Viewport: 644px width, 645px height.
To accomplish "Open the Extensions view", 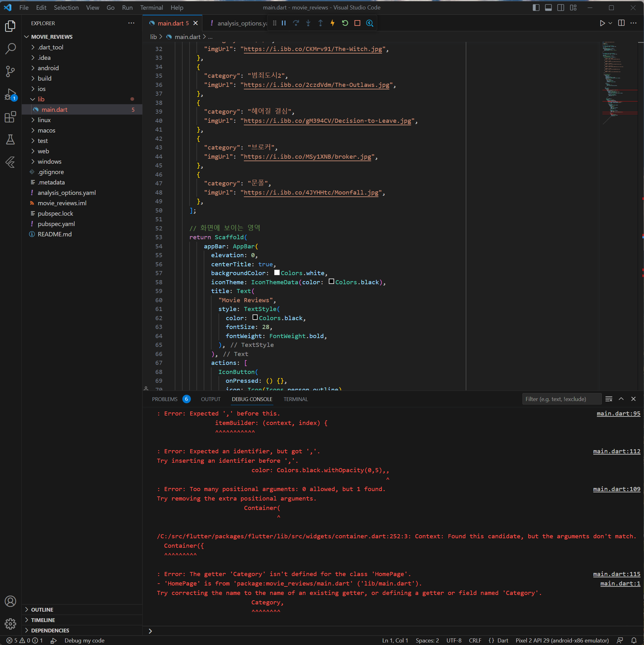I will point(10,117).
